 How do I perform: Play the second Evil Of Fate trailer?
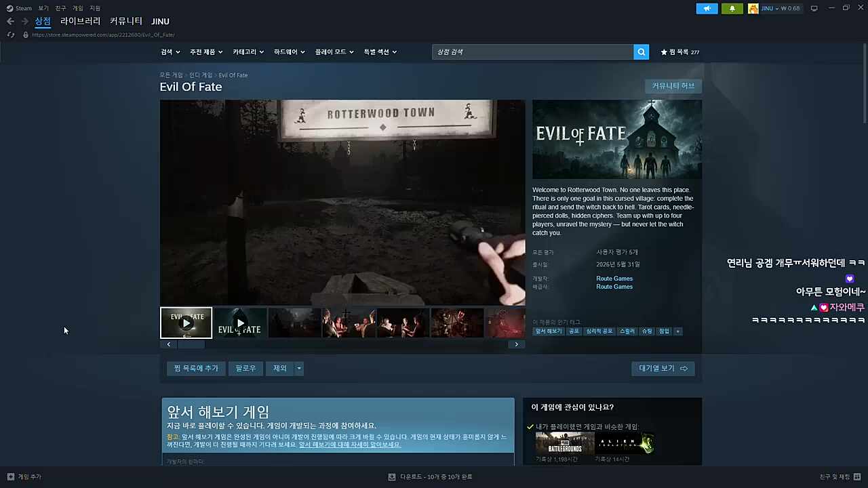pyautogui.click(x=240, y=323)
